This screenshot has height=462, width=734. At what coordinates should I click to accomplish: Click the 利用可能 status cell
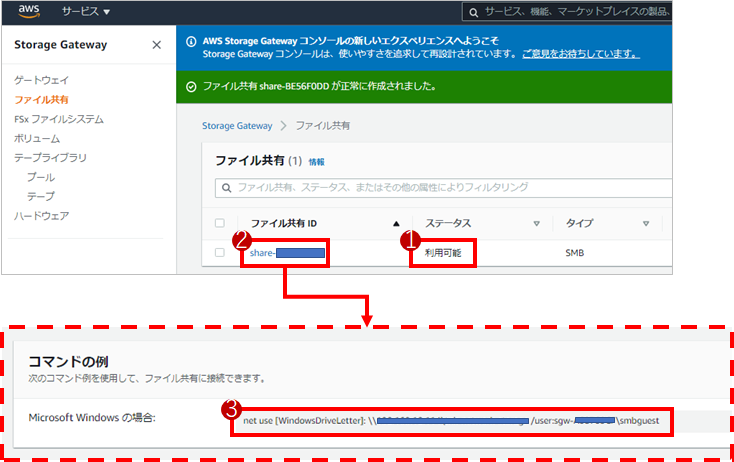[443, 253]
